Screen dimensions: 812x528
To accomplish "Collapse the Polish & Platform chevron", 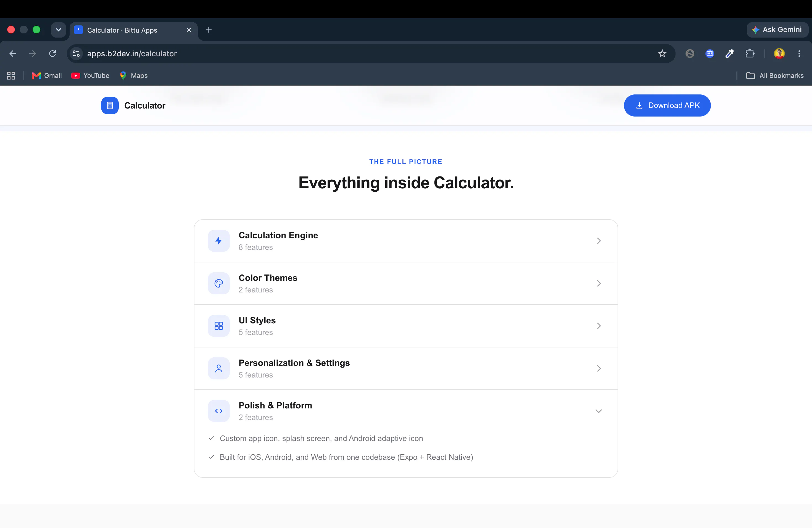I will (599, 411).
